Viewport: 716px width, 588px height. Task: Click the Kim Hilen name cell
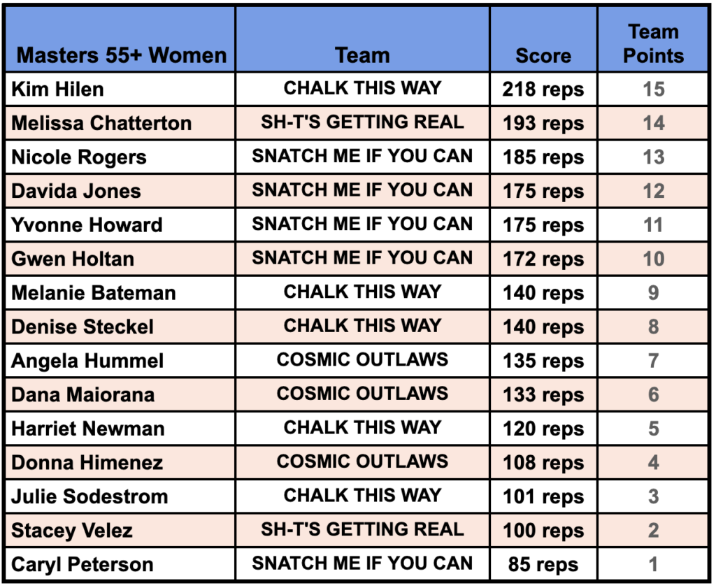pyautogui.click(x=57, y=89)
